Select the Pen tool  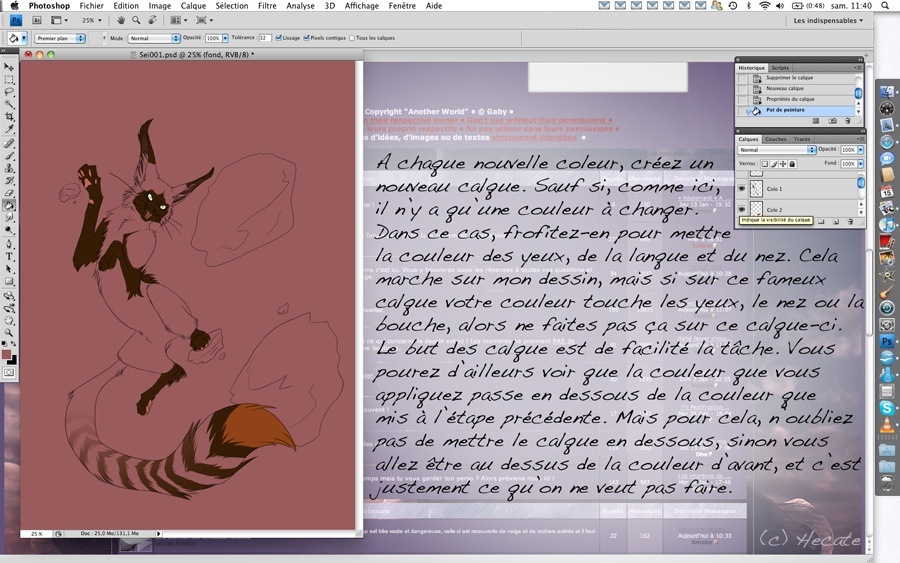pos(9,244)
